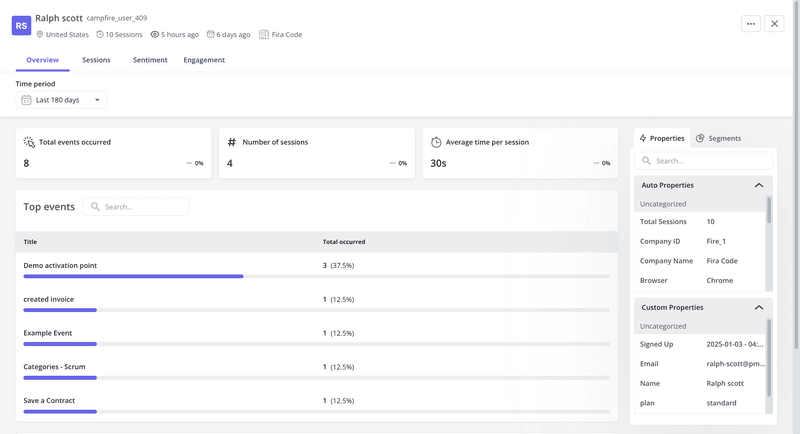Click the Average time per session clock icon

[x=436, y=142]
